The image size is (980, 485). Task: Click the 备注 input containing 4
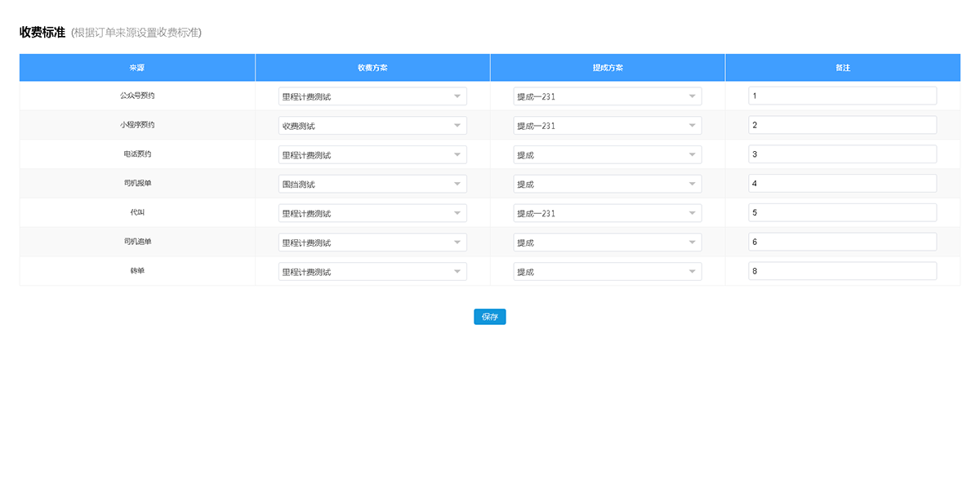tap(842, 184)
